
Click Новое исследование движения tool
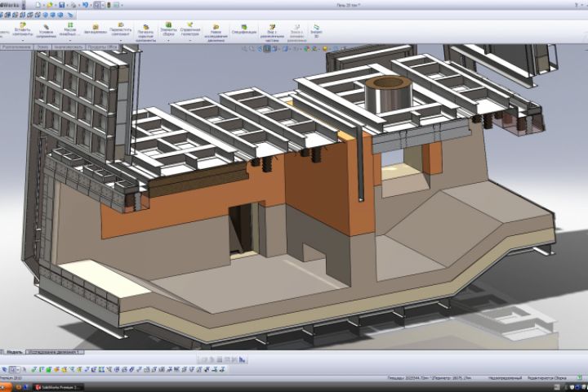click(x=216, y=33)
